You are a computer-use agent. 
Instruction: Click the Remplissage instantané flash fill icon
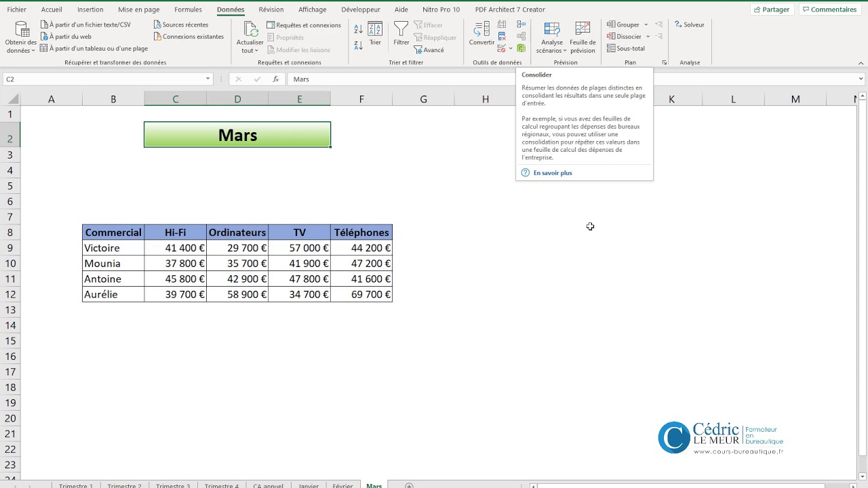502,24
